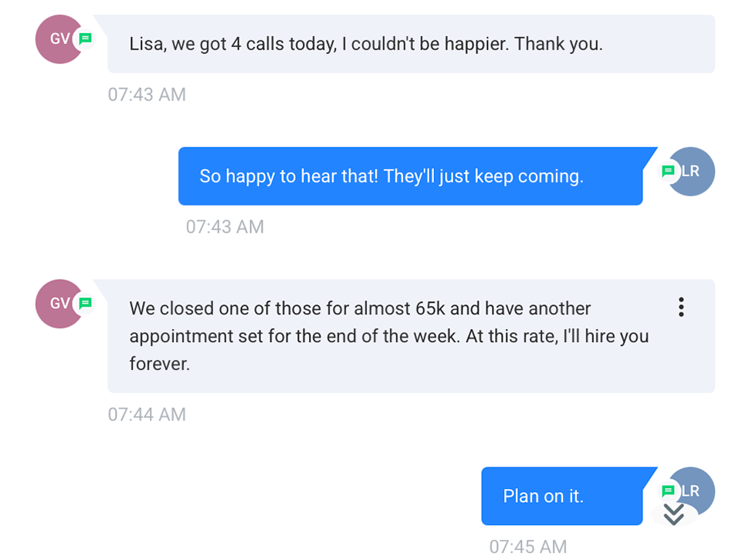Select the blue "So happy to hear that!" bubble
Image resolution: width=749 pixels, height=560 pixels.
pyautogui.click(x=391, y=176)
